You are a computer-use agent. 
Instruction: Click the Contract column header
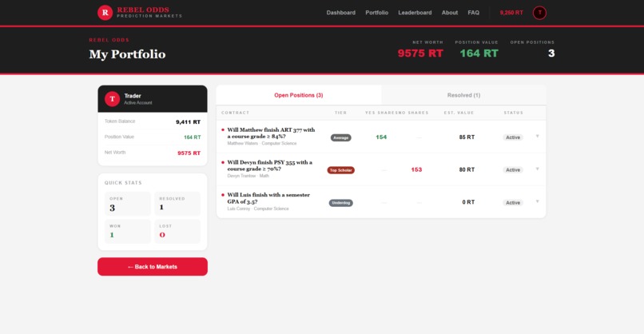click(x=236, y=113)
